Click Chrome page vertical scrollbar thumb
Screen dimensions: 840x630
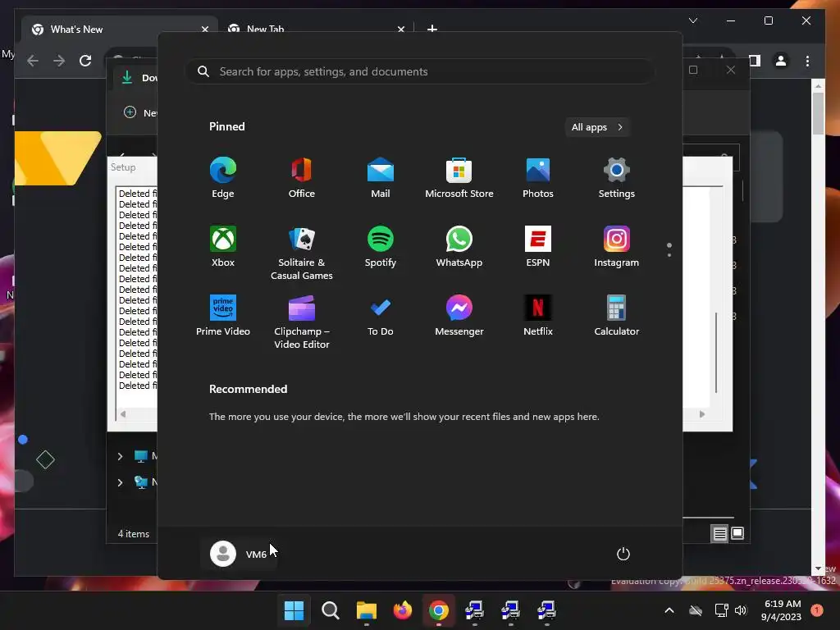click(x=818, y=113)
